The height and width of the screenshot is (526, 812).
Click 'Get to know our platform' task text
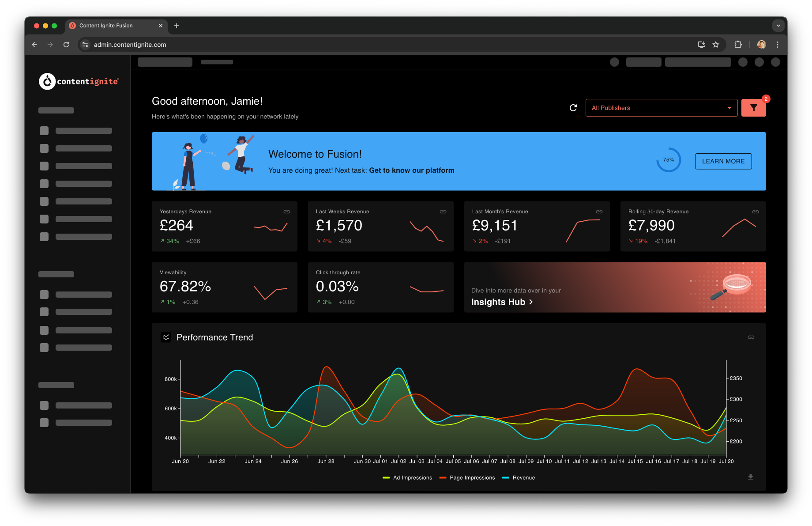(x=412, y=170)
